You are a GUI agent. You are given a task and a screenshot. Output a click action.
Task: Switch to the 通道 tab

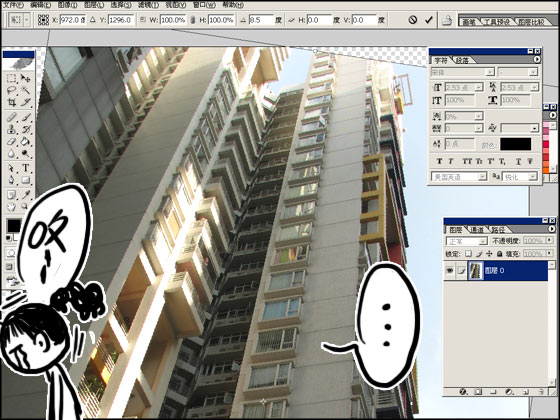coord(477,230)
